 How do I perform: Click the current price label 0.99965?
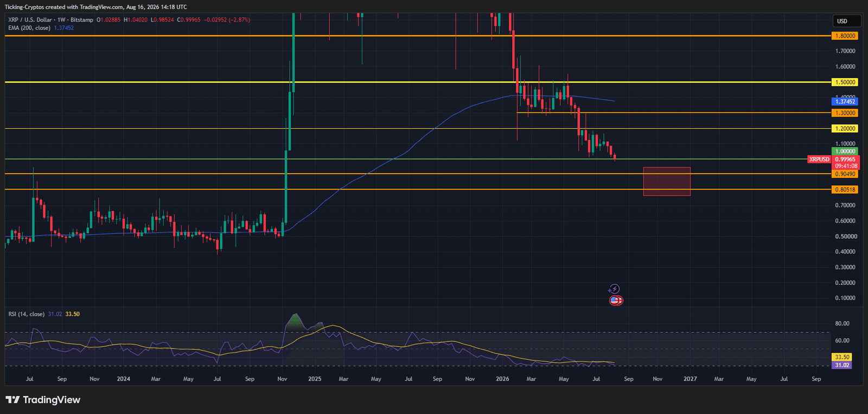coord(845,160)
